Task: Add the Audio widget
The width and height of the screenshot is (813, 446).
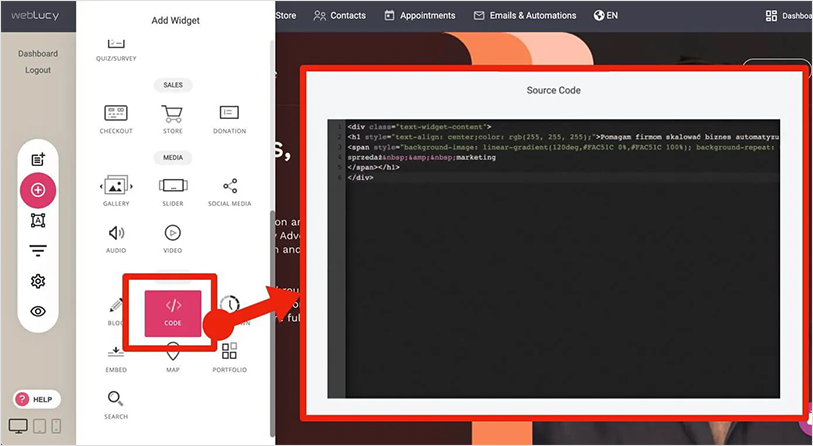Action: tap(116, 239)
